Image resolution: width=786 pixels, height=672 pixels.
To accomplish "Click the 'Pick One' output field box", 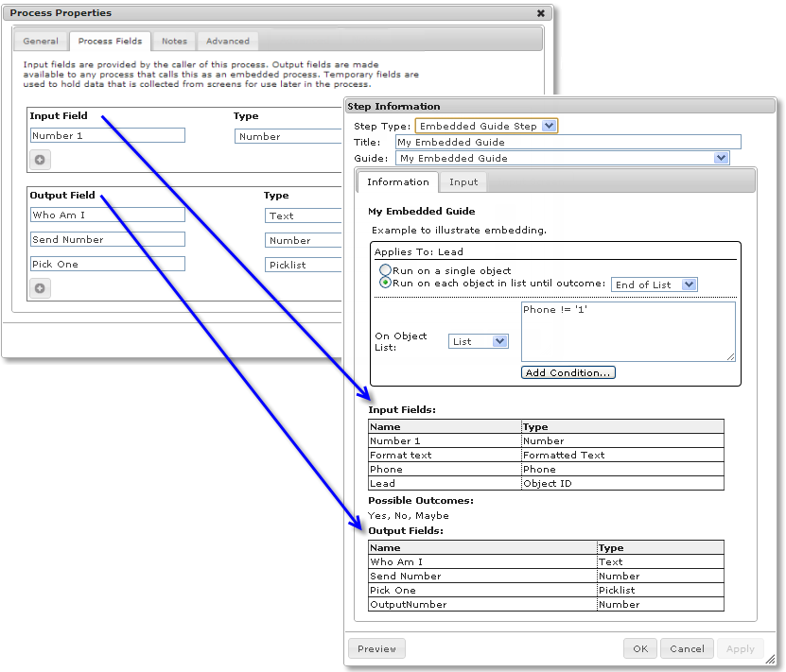I will (x=108, y=264).
